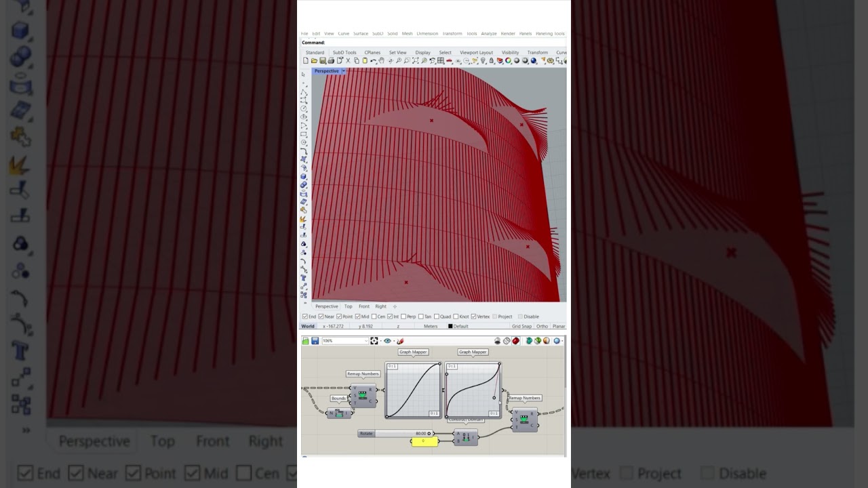Click the Construct Domain component
This screenshot has width=868, height=488.
[465, 437]
